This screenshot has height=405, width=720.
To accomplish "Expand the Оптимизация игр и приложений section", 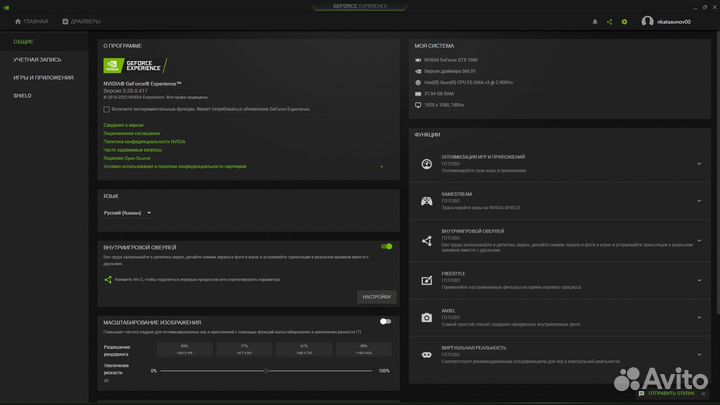I will coord(699,165).
